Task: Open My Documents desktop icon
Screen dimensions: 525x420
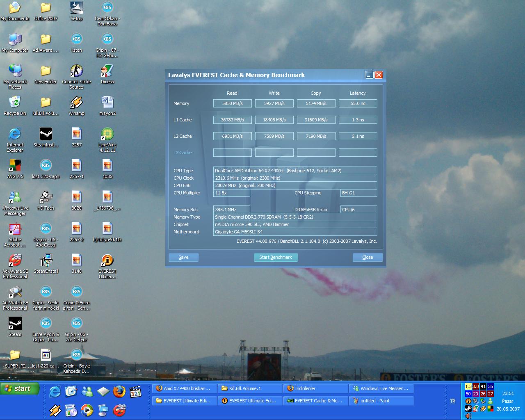Action: pos(15,11)
